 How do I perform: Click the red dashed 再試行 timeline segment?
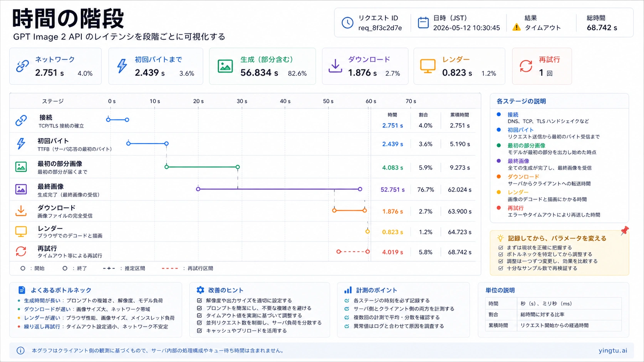coord(353,252)
